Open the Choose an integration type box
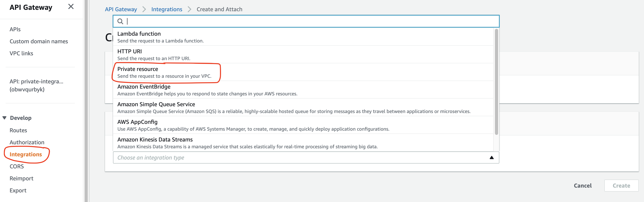The width and height of the screenshot is (644, 202). [306, 158]
